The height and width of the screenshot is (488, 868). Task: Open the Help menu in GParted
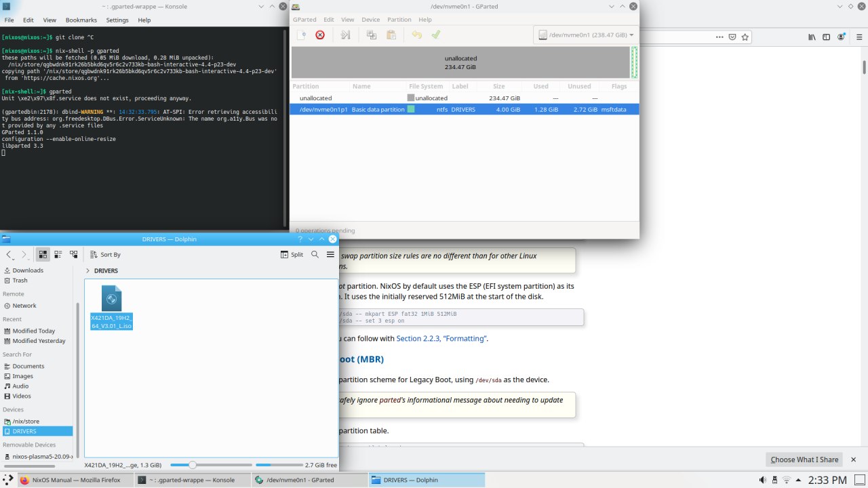(426, 20)
